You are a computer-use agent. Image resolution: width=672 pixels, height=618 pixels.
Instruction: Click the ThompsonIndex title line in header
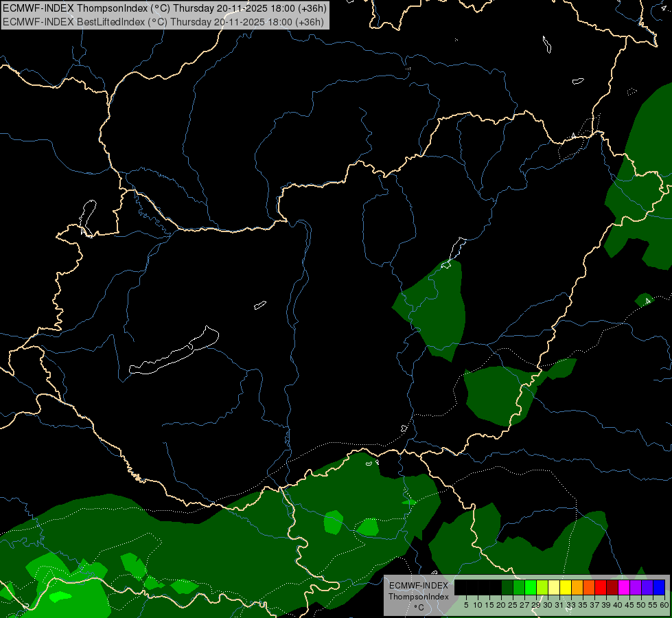(x=165, y=8)
